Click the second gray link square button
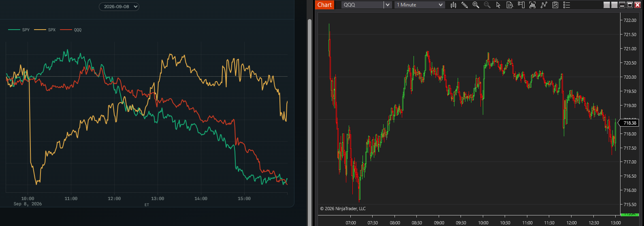 coord(614,5)
